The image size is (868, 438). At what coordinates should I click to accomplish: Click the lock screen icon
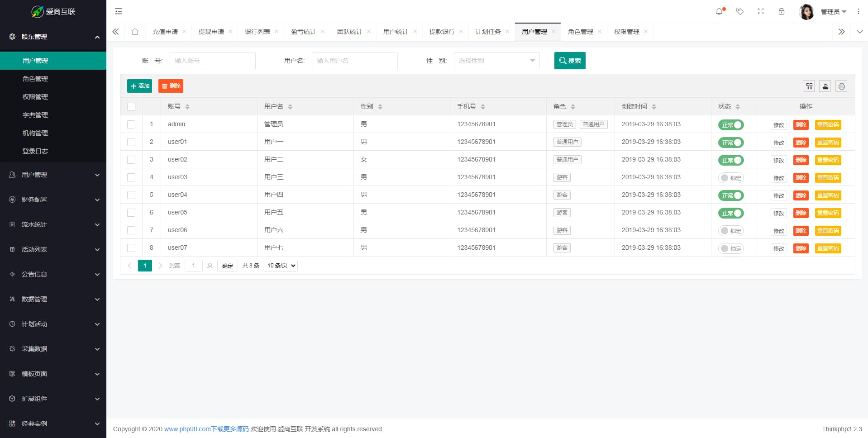[x=782, y=12]
